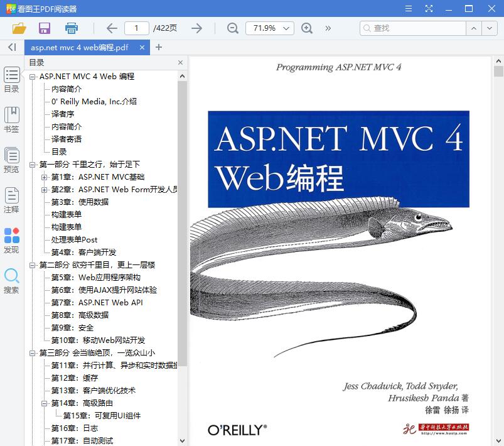Click the outline pane scrollbar thumb
The height and width of the screenshot is (446, 504).
point(182,224)
